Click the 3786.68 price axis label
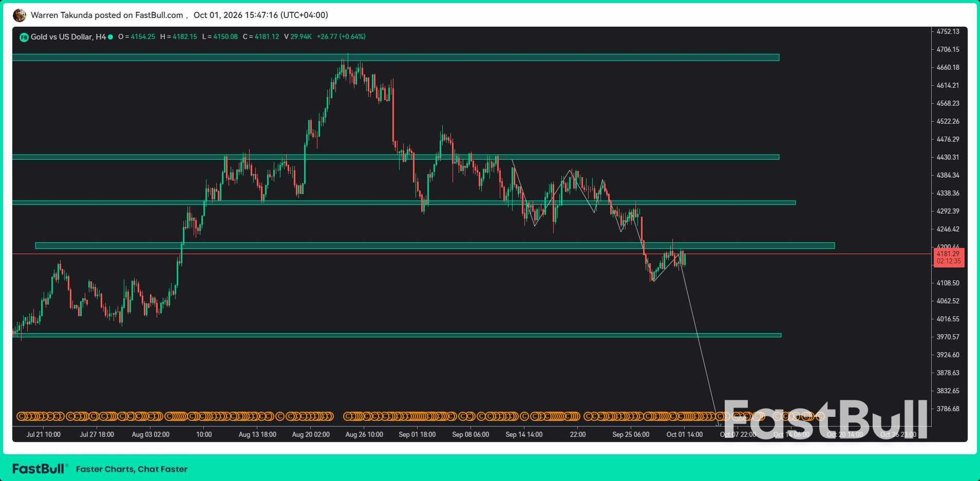 pos(948,409)
